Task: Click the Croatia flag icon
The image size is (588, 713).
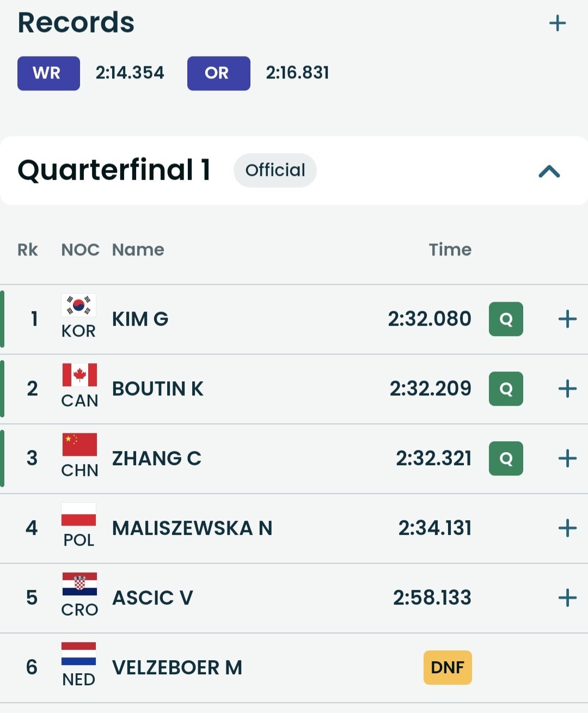Action: click(79, 584)
